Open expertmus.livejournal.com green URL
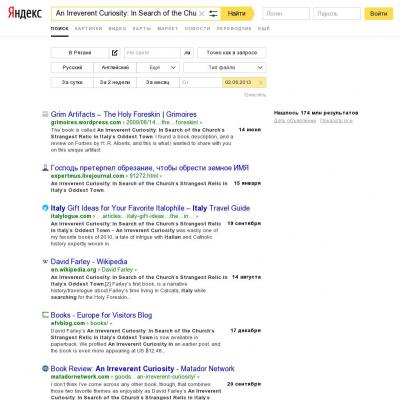400x400 pixels. click(87, 176)
